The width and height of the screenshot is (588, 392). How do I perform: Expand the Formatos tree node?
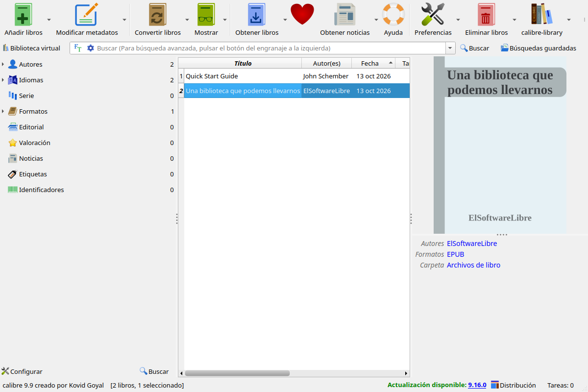click(3, 111)
